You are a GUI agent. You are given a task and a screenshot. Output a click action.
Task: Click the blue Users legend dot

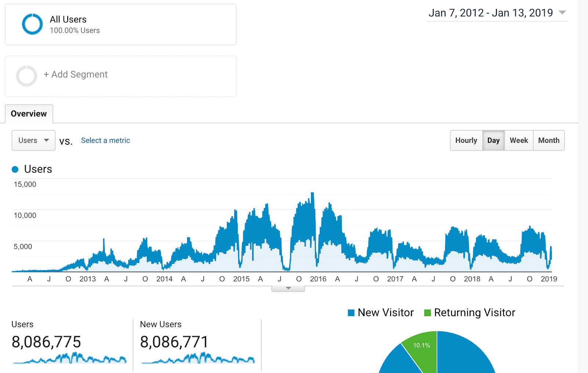15,169
